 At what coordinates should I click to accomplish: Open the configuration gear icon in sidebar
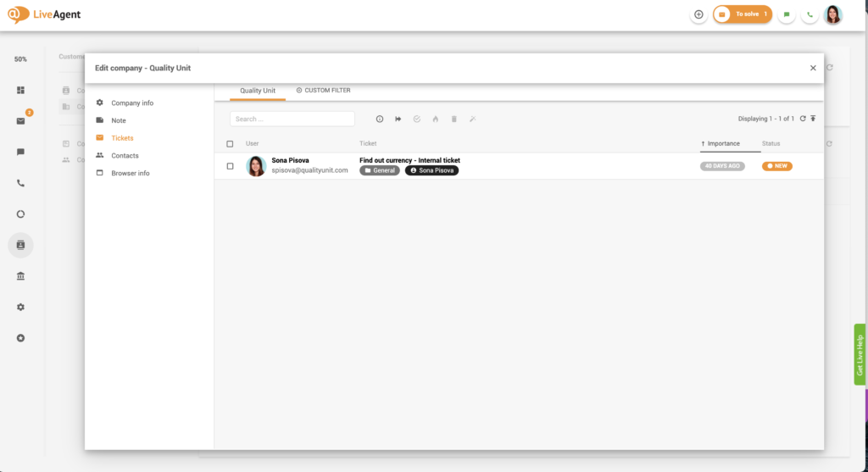(20, 307)
